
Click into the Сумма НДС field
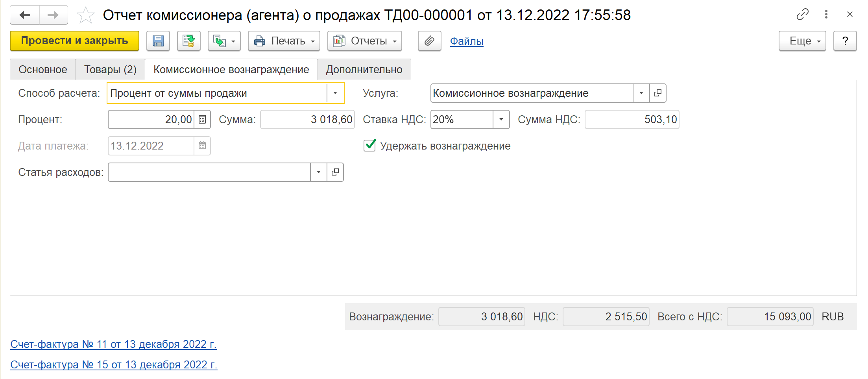click(x=632, y=120)
